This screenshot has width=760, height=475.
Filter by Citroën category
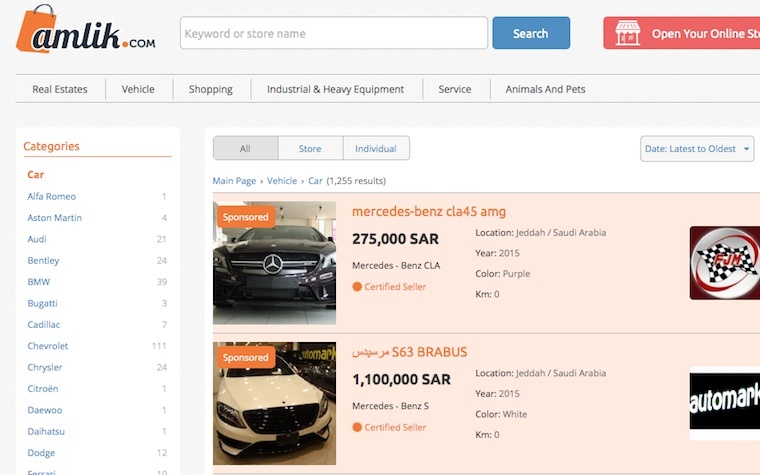(x=43, y=389)
